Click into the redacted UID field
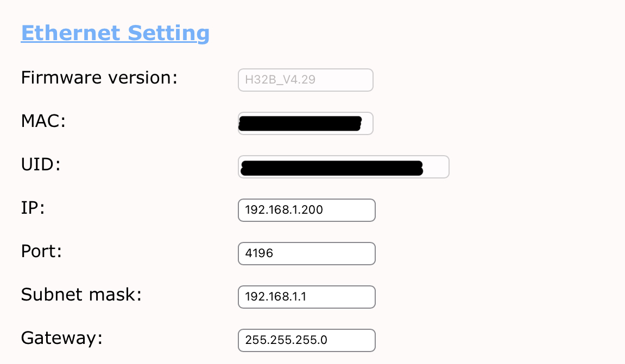 point(343,167)
